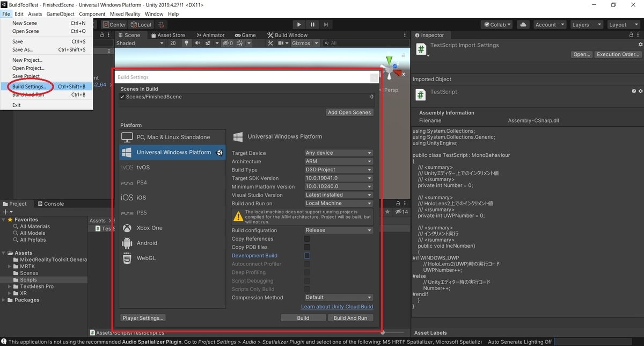Open Build and Run on dropdown
This screenshot has width=644, height=346.
point(338,204)
